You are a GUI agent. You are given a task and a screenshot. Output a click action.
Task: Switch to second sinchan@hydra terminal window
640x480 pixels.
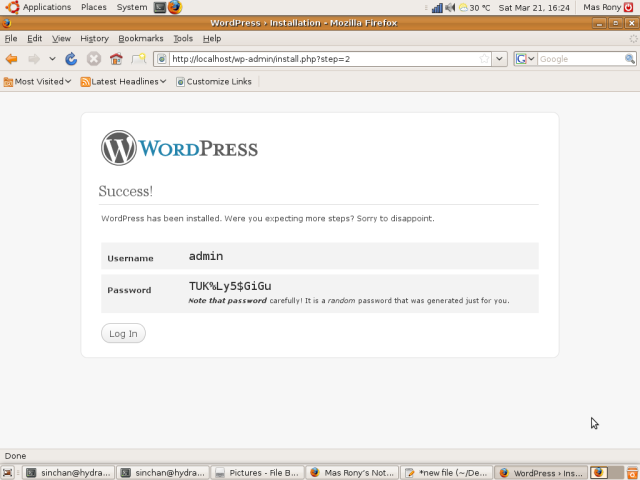coord(162,473)
